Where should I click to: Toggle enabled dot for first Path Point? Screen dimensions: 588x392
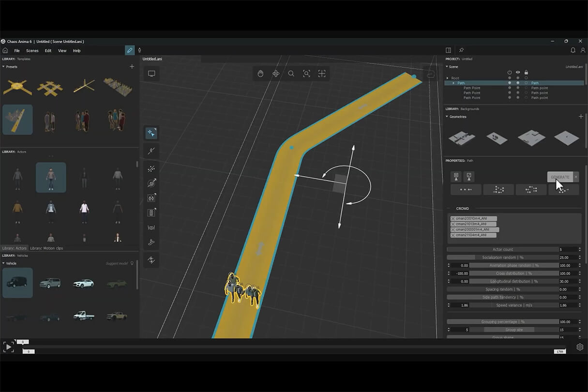[x=509, y=88]
